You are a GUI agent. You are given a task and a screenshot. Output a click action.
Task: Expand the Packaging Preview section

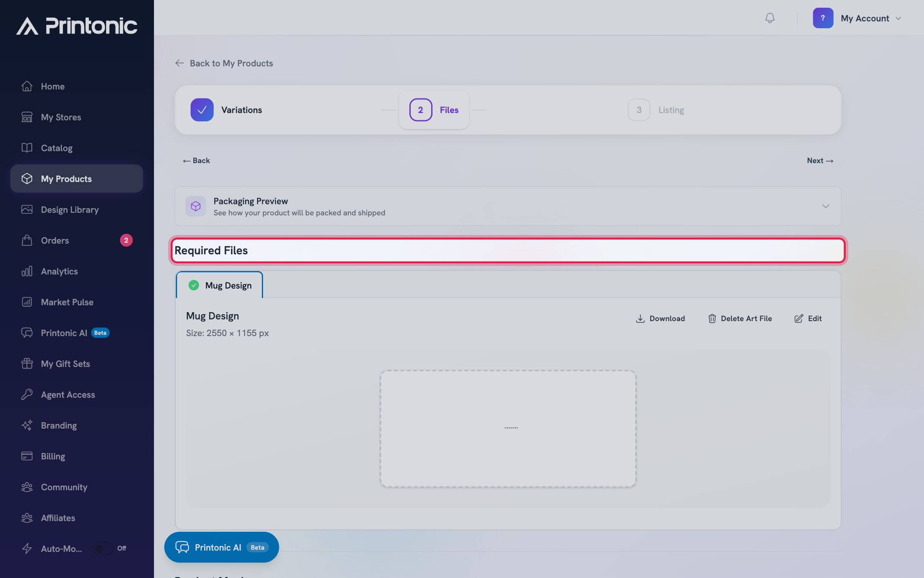508,206
